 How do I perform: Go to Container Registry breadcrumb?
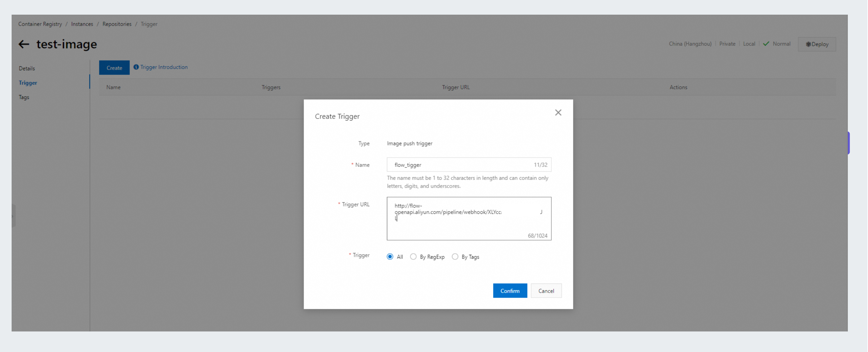(40, 24)
